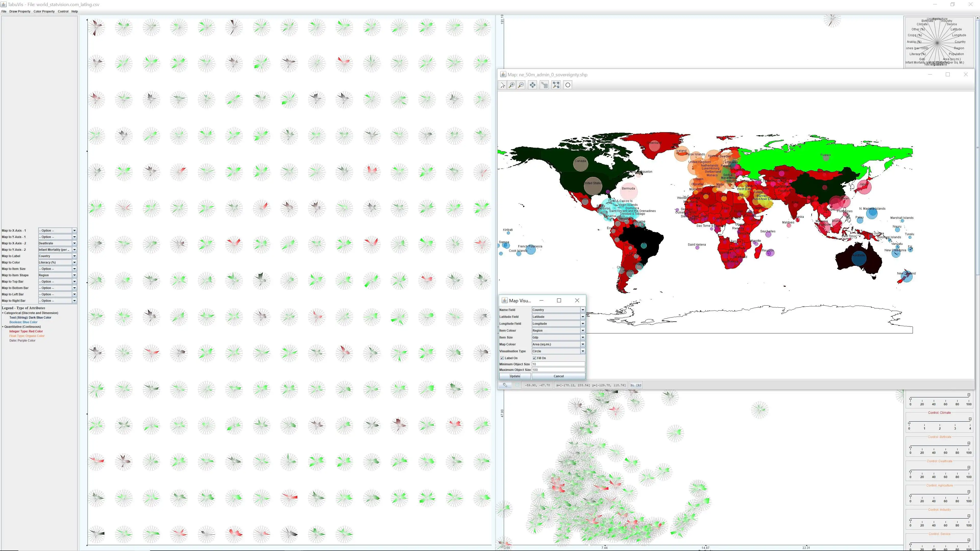Expand the Map Colour dropdown in Map Vis

pos(582,344)
